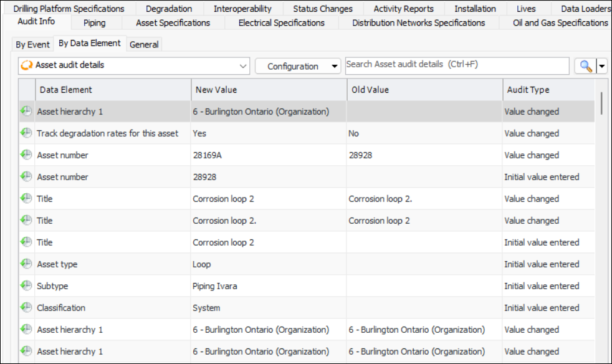Click the audit icon in first Asset hierarchy row

pyautogui.click(x=26, y=111)
